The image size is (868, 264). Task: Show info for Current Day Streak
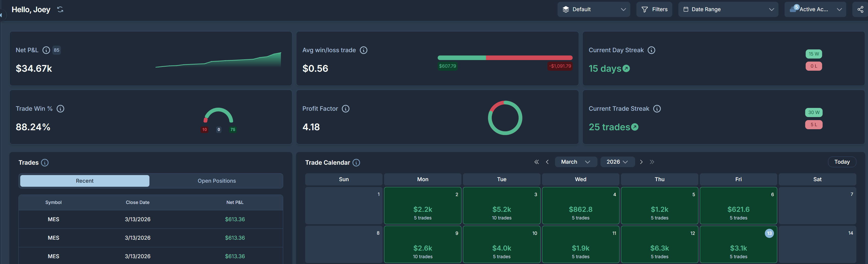(651, 50)
